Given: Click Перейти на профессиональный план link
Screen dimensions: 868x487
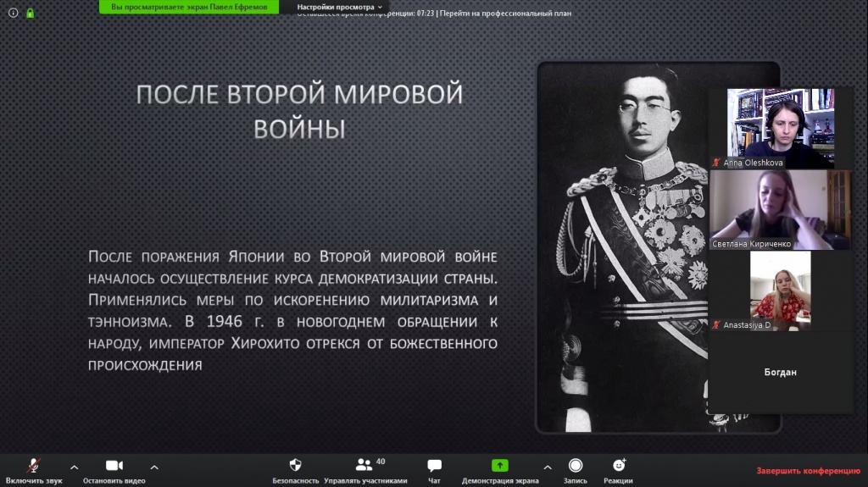Looking at the screenshot, I should click(504, 14).
